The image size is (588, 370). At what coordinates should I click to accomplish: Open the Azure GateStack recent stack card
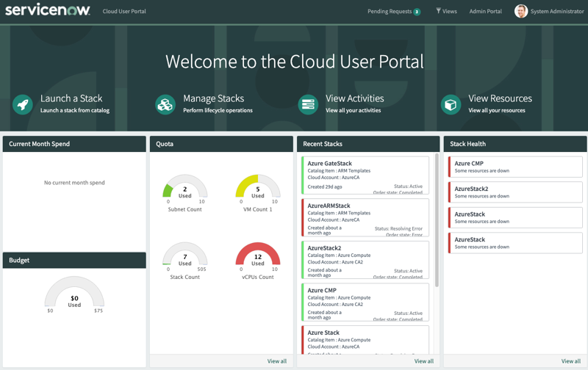[365, 175]
